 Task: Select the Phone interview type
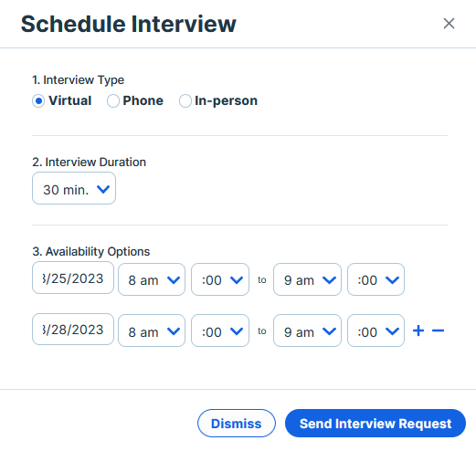(x=113, y=100)
